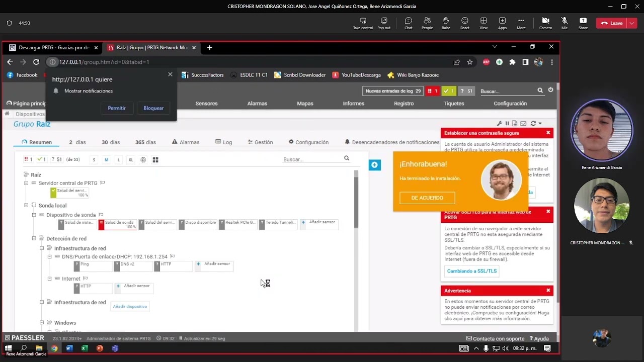This screenshot has width=644, height=362.
Task: Collapse the Internet device node
Action: 50,279
